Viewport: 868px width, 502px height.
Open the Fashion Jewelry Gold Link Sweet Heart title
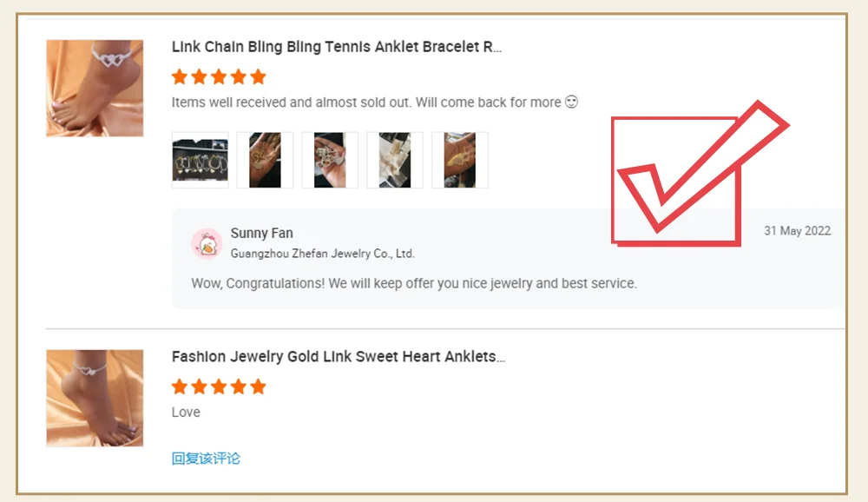pyautogui.click(x=339, y=357)
